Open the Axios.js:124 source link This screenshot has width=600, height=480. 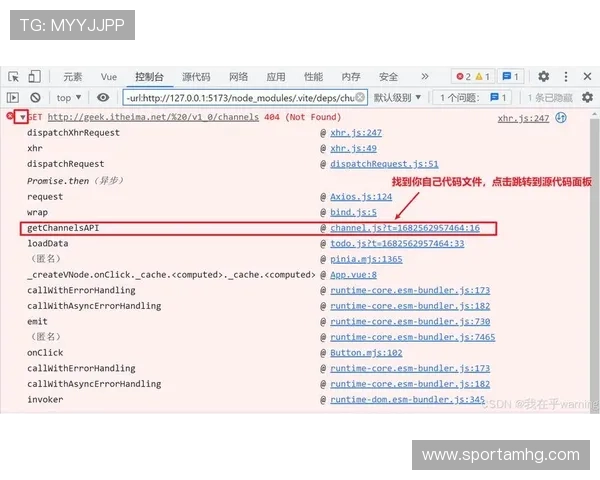[361, 197]
